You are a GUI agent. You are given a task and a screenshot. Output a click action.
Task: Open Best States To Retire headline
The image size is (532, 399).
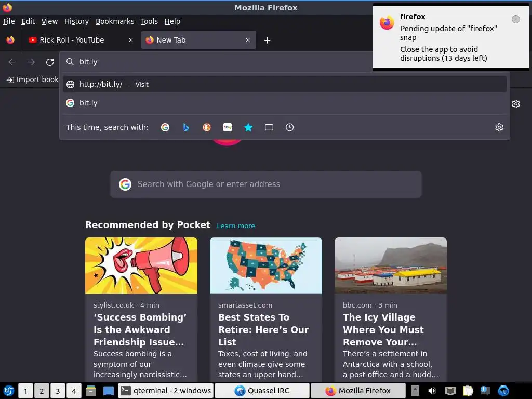pos(263,329)
